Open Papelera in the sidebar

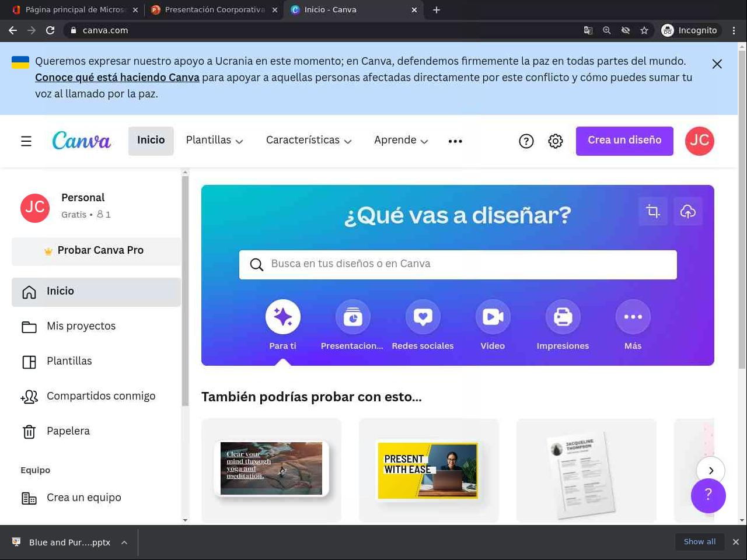[96, 432]
